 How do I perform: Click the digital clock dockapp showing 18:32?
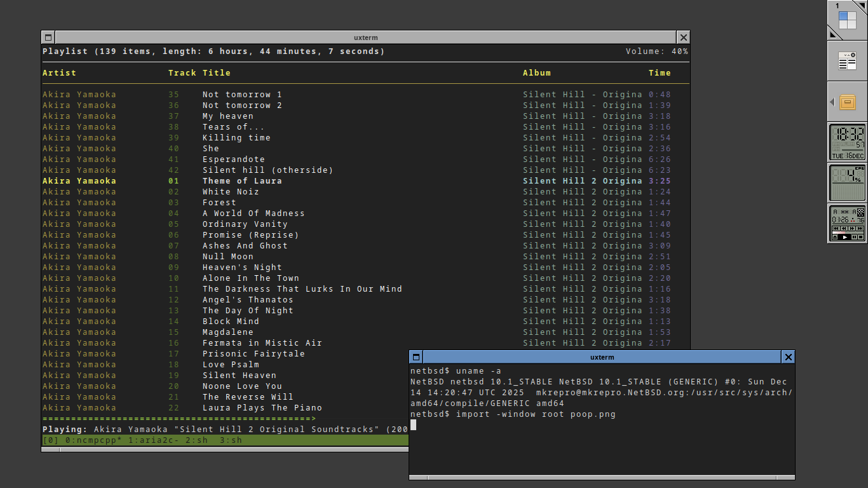(848, 142)
